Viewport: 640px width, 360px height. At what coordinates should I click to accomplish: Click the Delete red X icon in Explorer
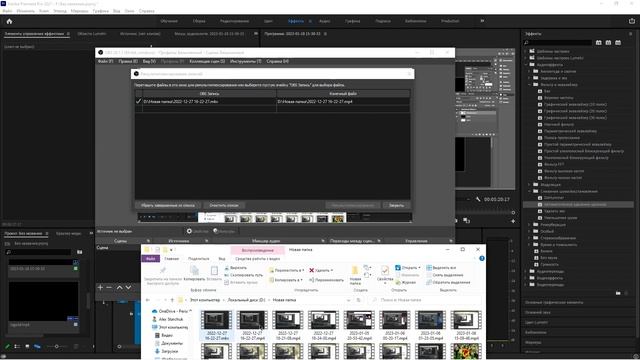coord(311,270)
